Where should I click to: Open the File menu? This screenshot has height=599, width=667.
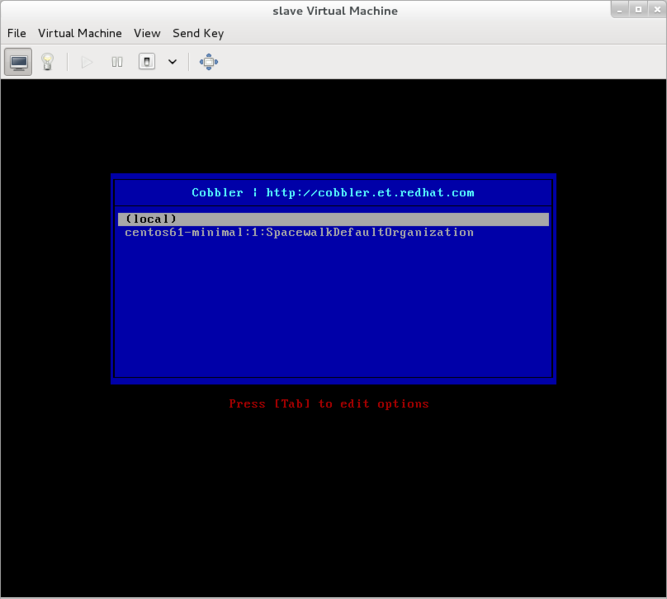click(x=16, y=33)
